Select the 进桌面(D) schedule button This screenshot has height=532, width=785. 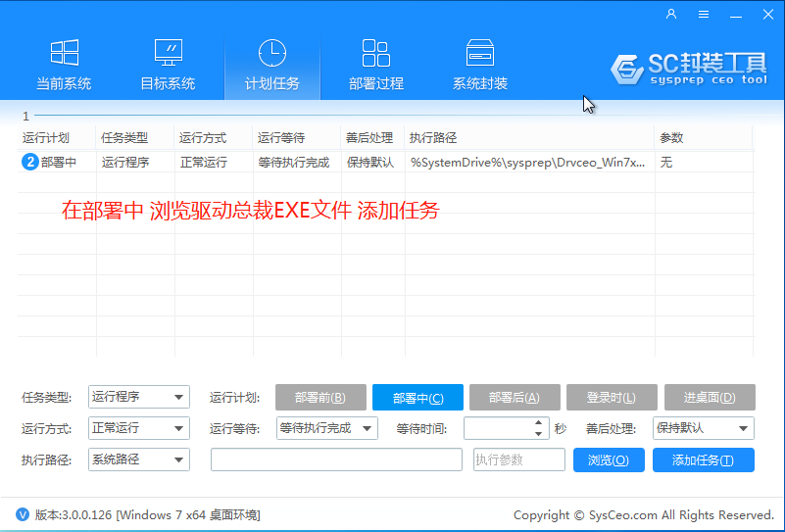point(710,398)
